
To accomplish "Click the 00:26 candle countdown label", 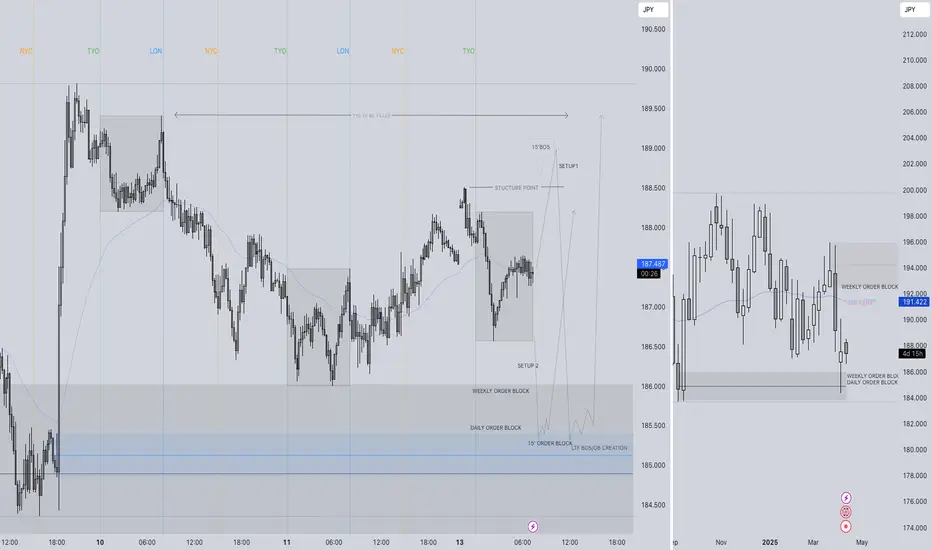I will (x=648, y=274).
